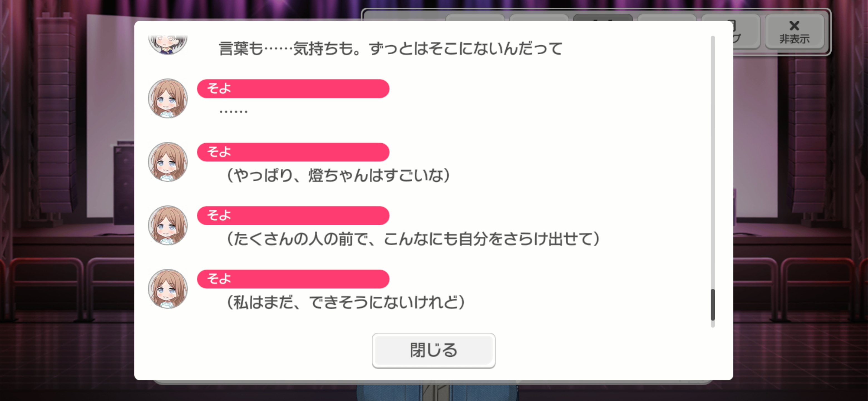The image size is (868, 401).
Task: Select the line '(たくさんの人の前で、こんなにも…)'
Action: [x=413, y=239]
